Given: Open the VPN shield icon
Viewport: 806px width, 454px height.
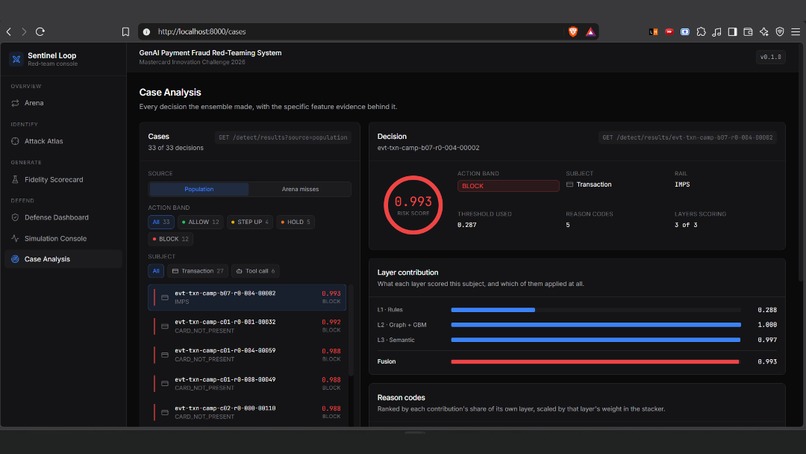Looking at the screenshot, I should pos(780,32).
